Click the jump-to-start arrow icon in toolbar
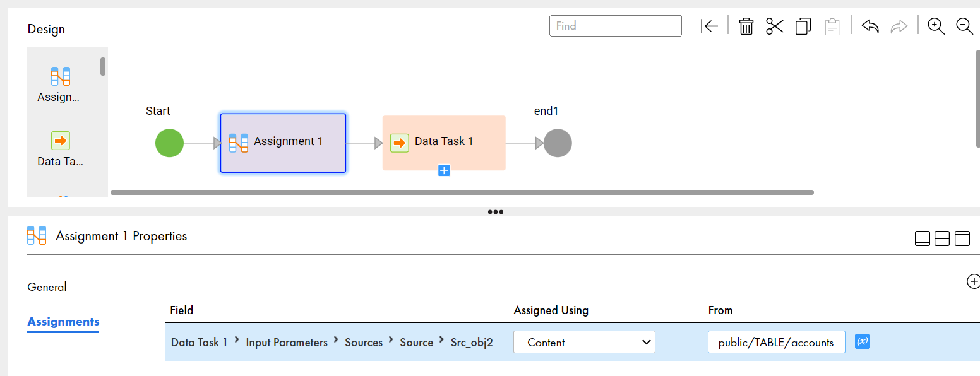Viewport: 980px width, 376px height. [710, 26]
